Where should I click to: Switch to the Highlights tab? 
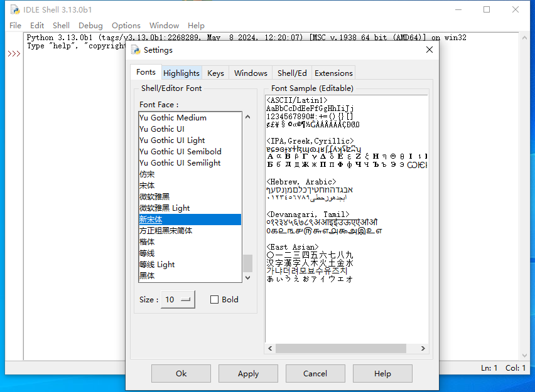(x=181, y=73)
